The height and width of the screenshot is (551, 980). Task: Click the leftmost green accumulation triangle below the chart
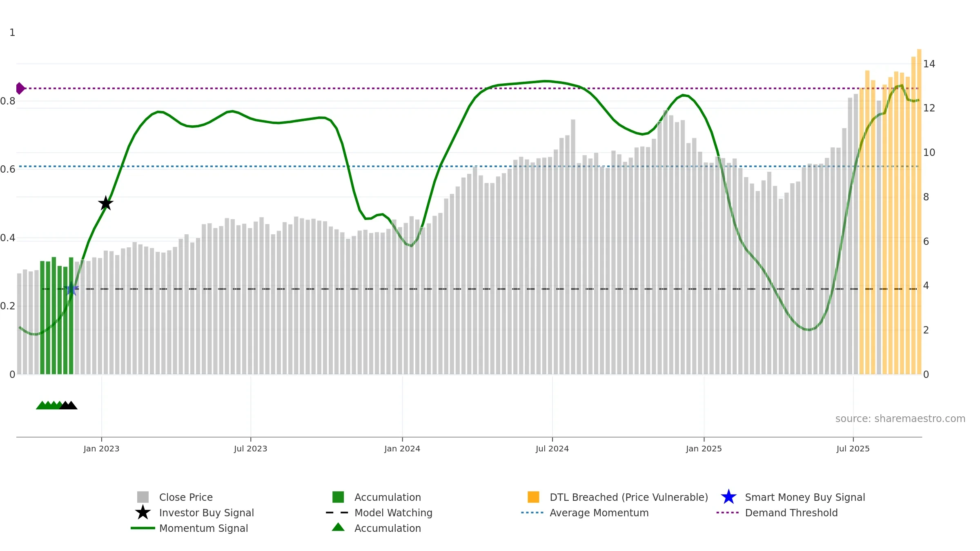coord(42,405)
